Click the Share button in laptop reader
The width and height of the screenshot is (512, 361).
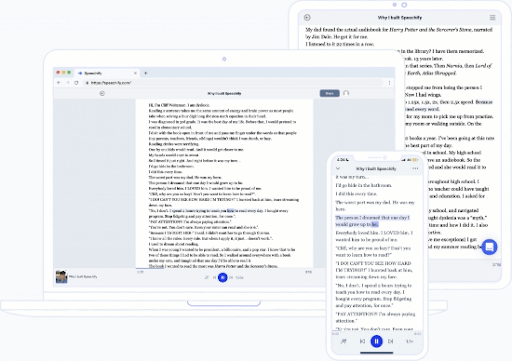[x=330, y=93]
